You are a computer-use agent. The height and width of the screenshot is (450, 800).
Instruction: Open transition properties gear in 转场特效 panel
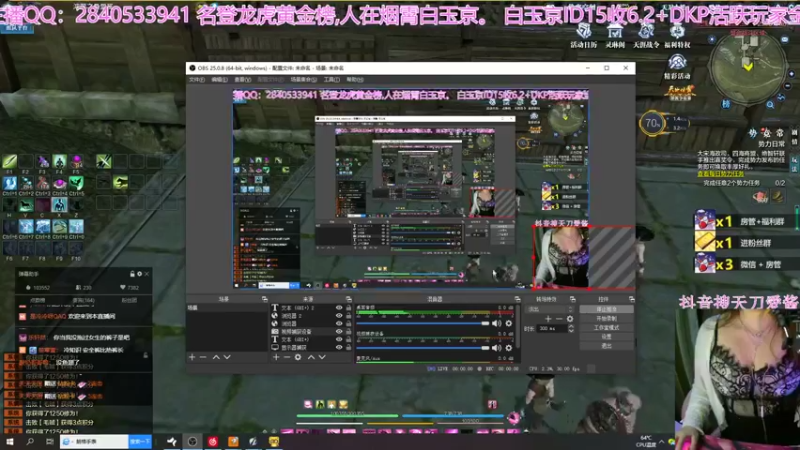[x=570, y=319]
